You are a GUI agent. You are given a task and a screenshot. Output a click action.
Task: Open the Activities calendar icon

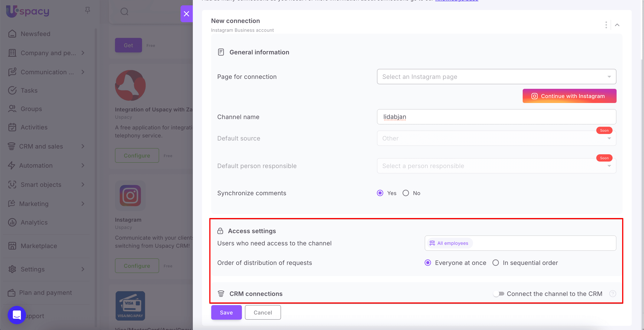click(12, 127)
